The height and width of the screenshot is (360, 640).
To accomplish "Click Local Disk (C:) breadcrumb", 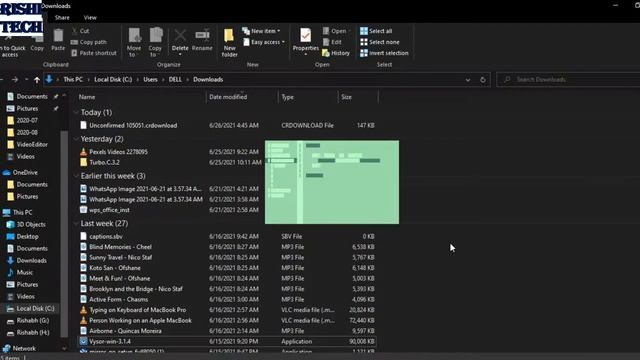I will point(113,80).
